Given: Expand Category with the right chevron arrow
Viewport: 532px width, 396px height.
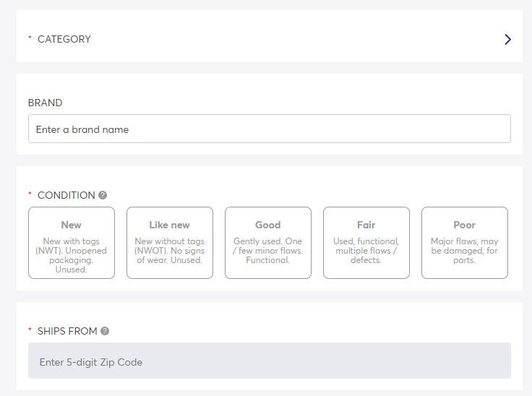Looking at the screenshot, I should click(507, 39).
